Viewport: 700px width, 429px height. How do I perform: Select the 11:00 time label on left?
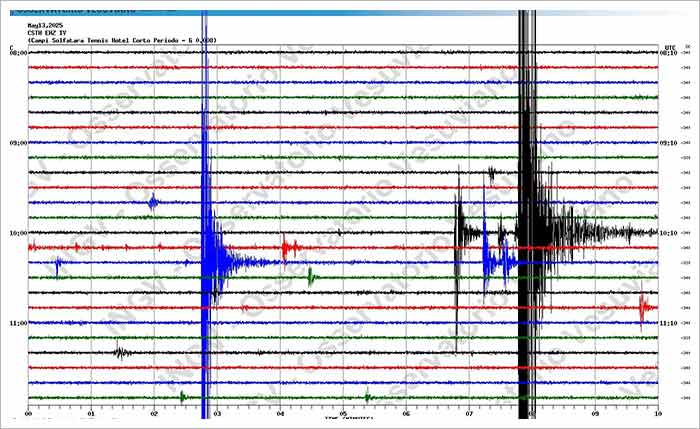click(18, 323)
